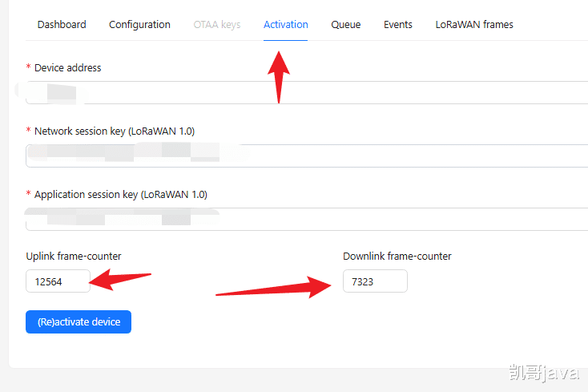
Task: Go to the Queue tab
Action: click(346, 25)
